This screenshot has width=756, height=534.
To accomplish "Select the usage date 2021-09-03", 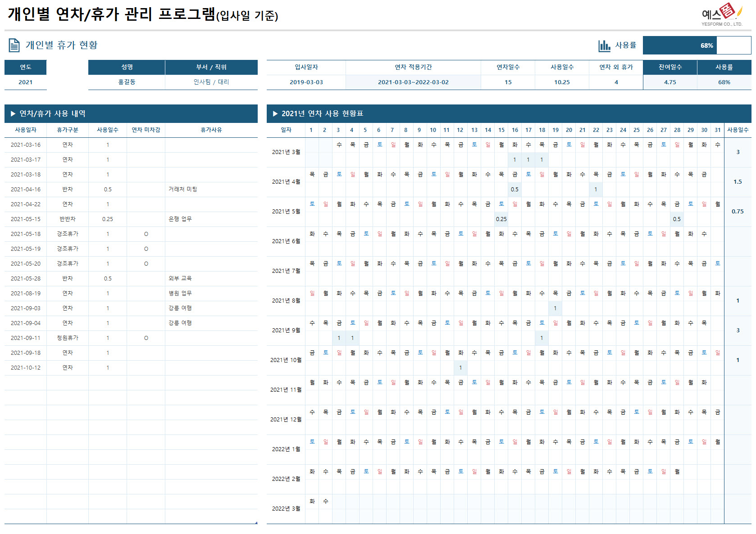I will (26, 308).
